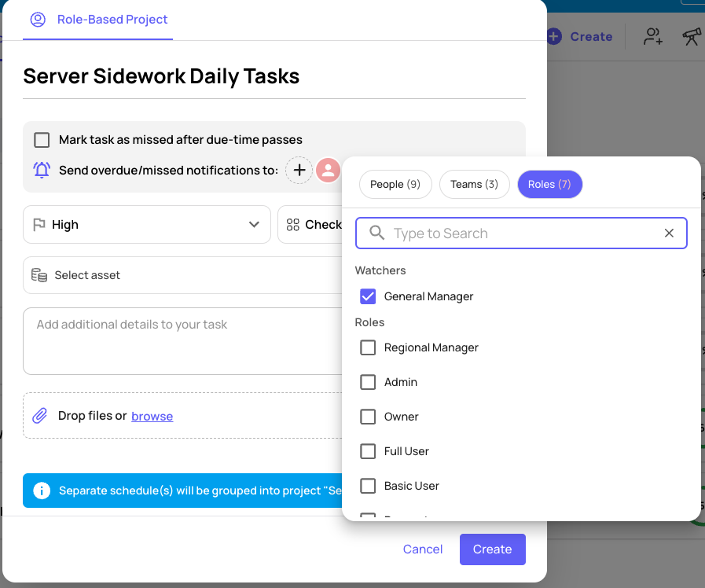Click the browse link to upload files
Screen dimensions: 705x588
[152, 416]
